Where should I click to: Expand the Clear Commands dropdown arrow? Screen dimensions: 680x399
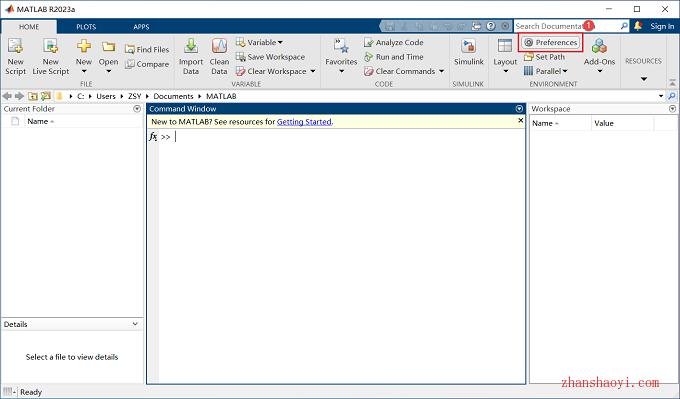pyautogui.click(x=441, y=71)
